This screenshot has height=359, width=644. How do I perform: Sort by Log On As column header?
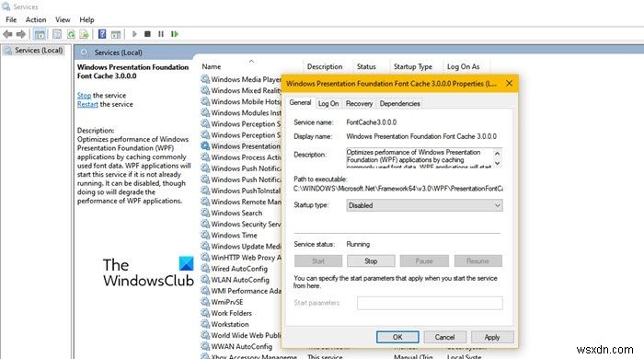463,66
